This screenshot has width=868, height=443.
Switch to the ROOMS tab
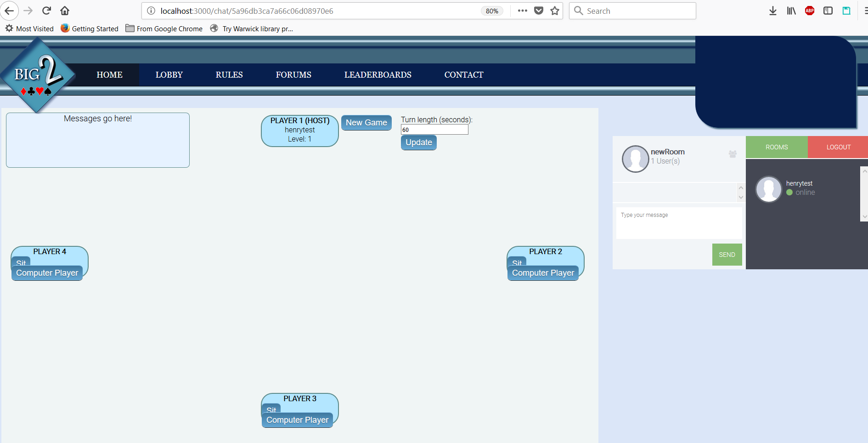776,147
